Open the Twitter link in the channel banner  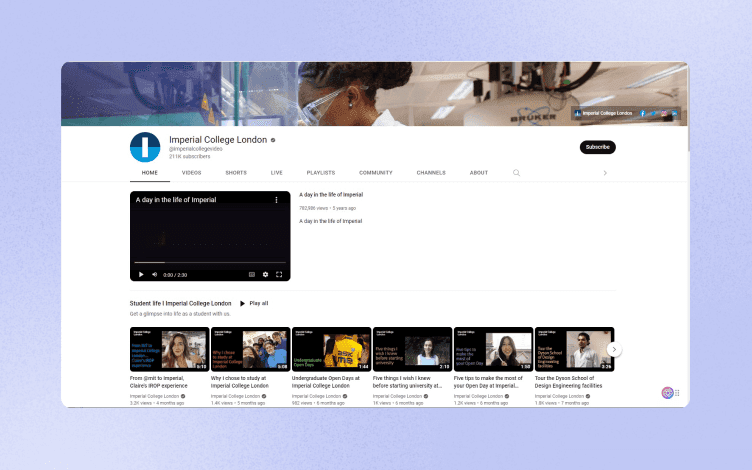[x=653, y=114]
